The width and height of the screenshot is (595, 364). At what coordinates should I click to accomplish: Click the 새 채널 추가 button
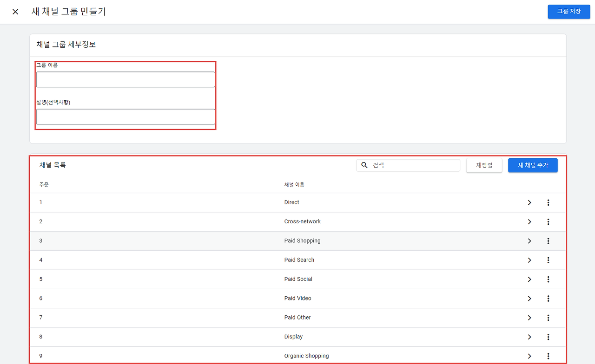(533, 165)
